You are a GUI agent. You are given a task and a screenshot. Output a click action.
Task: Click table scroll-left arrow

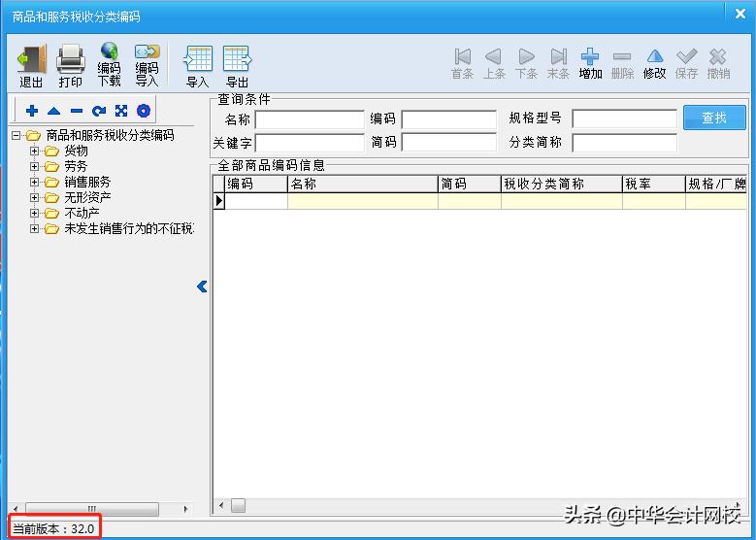coord(221,505)
